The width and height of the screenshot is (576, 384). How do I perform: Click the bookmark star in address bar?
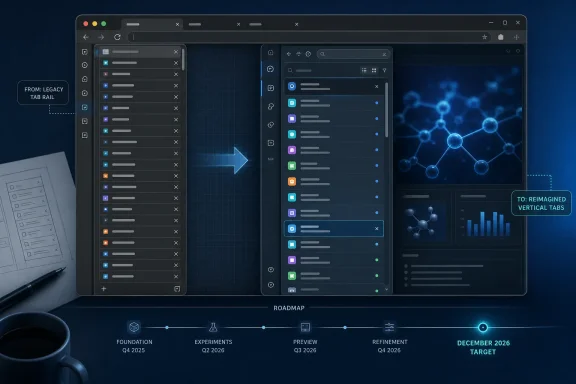(485, 37)
